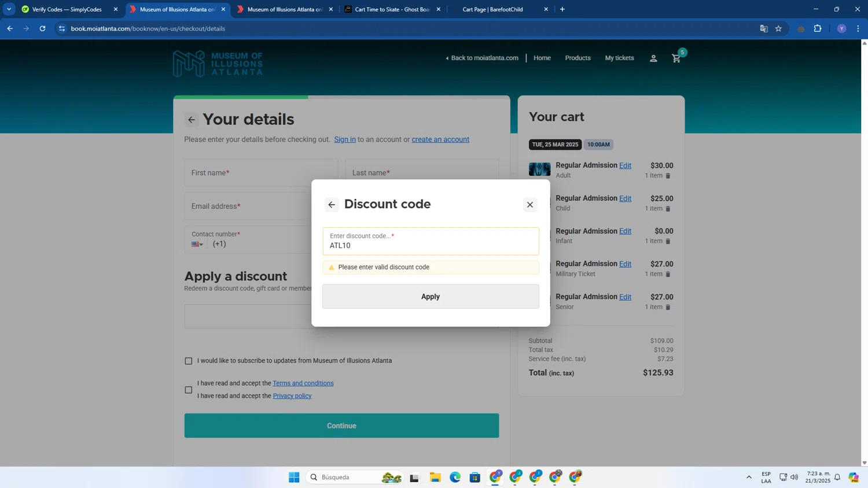Reload the page

[42, 28]
